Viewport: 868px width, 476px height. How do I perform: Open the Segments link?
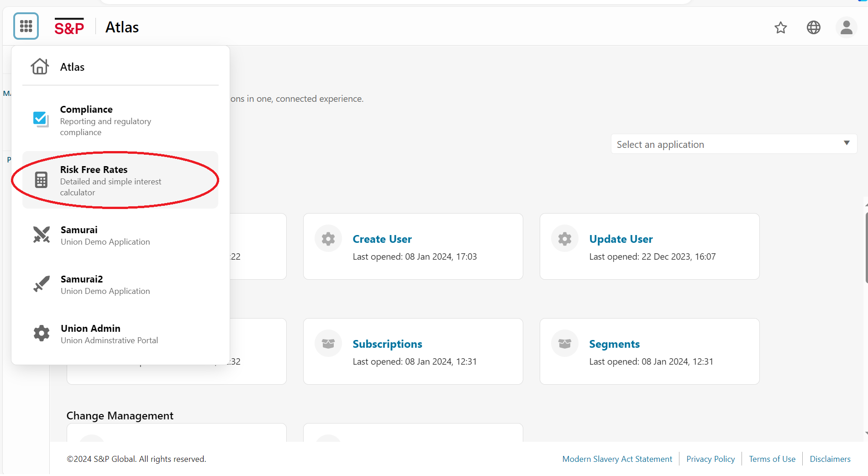click(x=614, y=344)
